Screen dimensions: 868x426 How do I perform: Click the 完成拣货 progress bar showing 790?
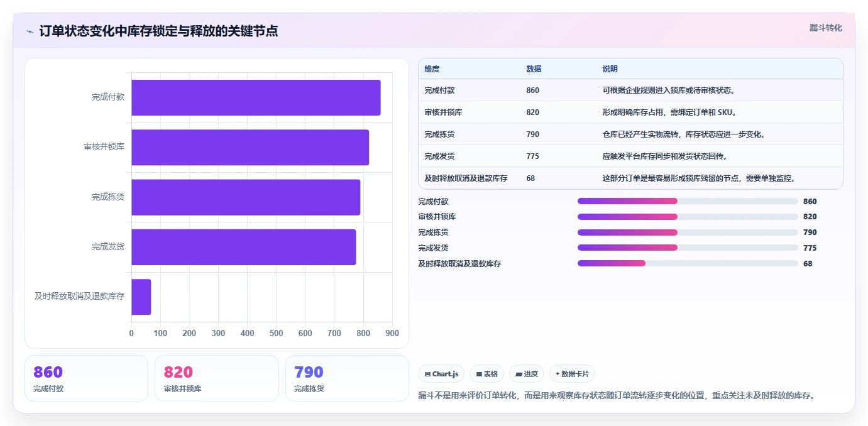pos(688,232)
